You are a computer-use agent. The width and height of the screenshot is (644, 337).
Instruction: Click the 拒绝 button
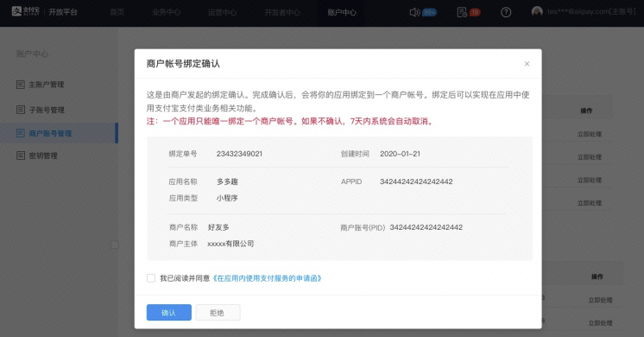[218, 312]
